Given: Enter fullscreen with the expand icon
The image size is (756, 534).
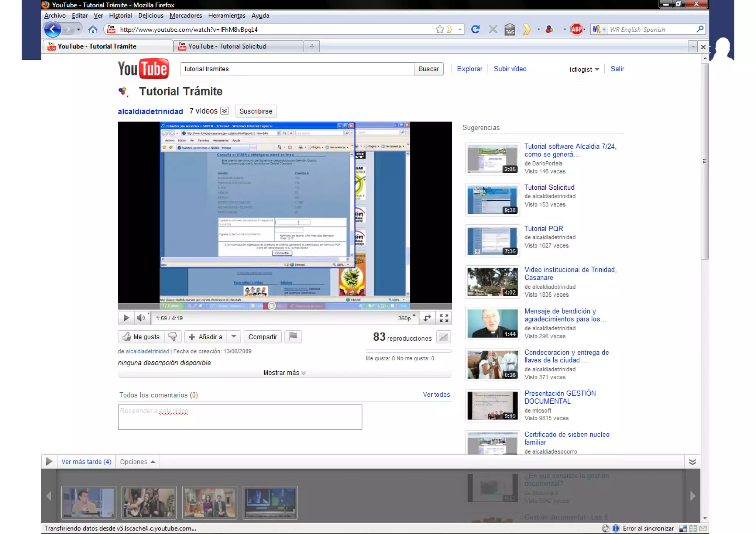Looking at the screenshot, I should [444, 318].
